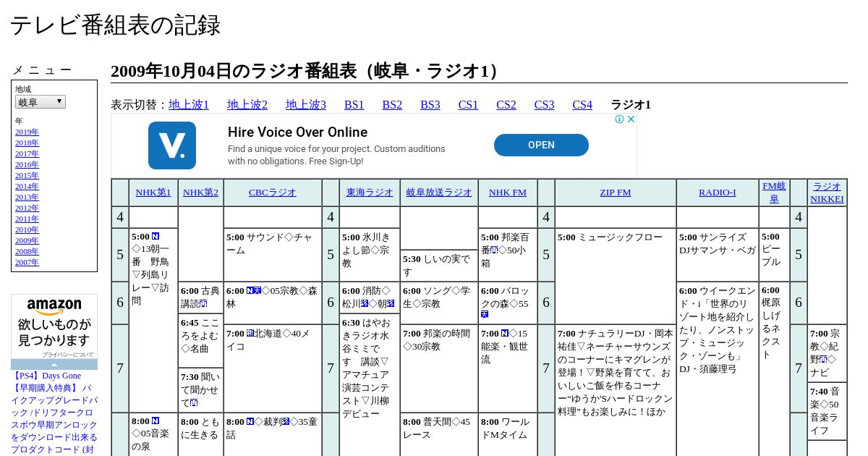This screenshot has width=868, height=456.
Task: Click the N news icon in NHK FM 7:00
Action: [x=505, y=334]
